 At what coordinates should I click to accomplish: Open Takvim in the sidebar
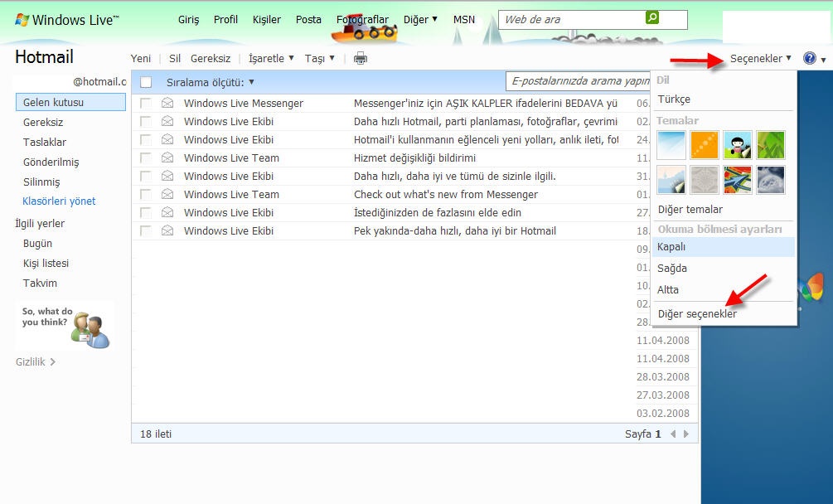click(x=40, y=283)
